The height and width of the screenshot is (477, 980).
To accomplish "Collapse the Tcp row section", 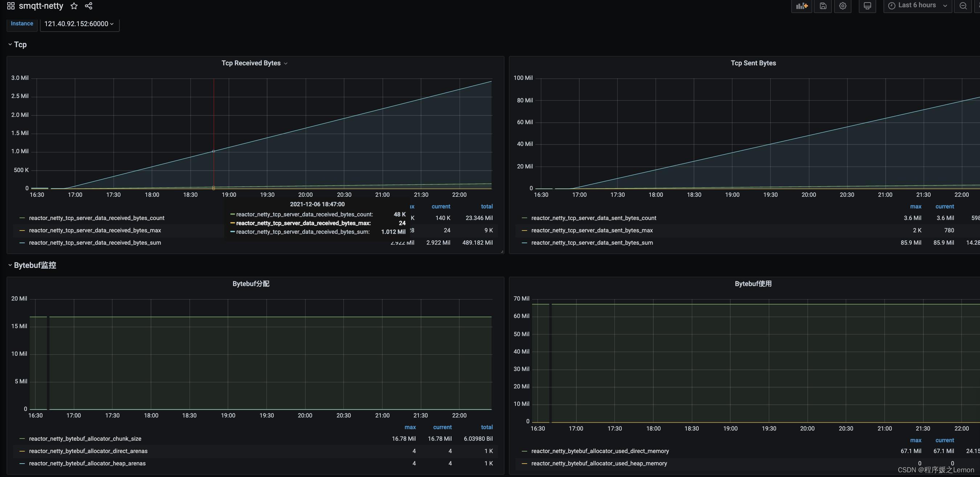I will click(17, 45).
